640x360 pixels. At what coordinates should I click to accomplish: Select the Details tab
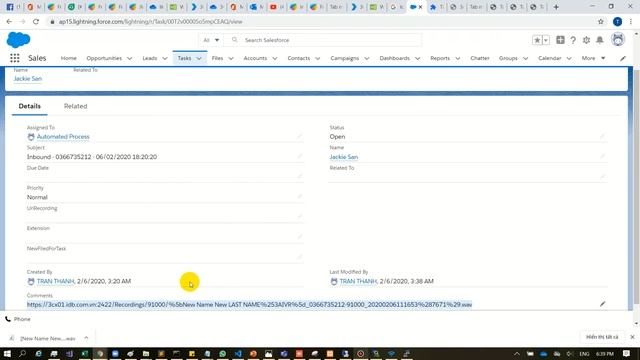tap(30, 106)
